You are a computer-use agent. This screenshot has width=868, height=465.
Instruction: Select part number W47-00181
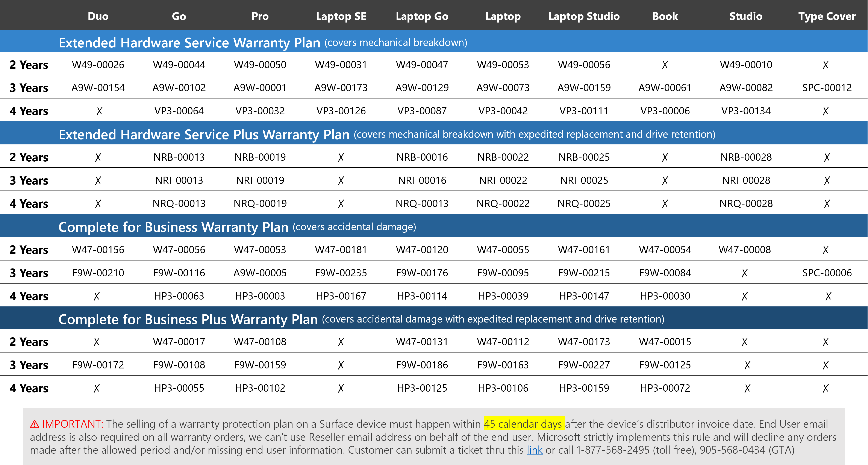tap(341, 250)
